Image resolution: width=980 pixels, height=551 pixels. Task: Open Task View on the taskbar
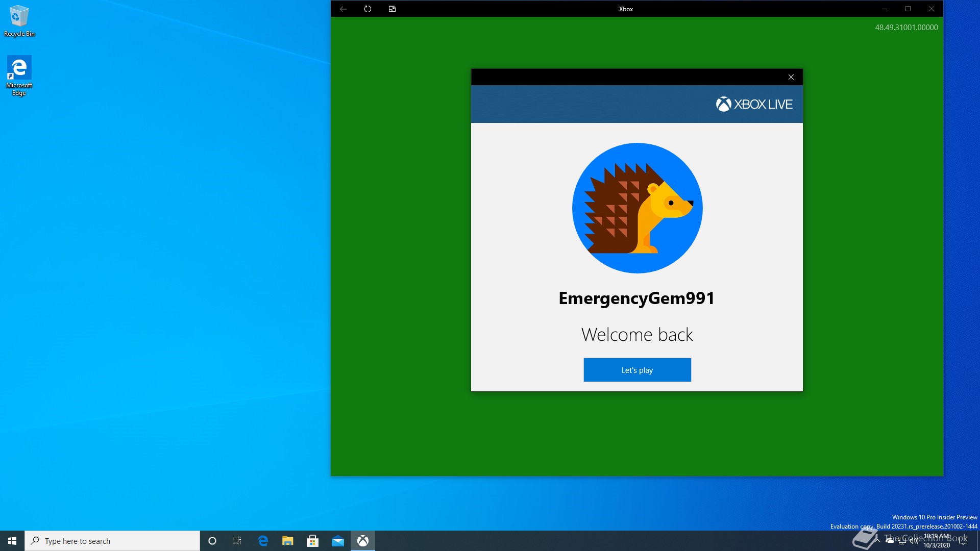click(237, 541)
